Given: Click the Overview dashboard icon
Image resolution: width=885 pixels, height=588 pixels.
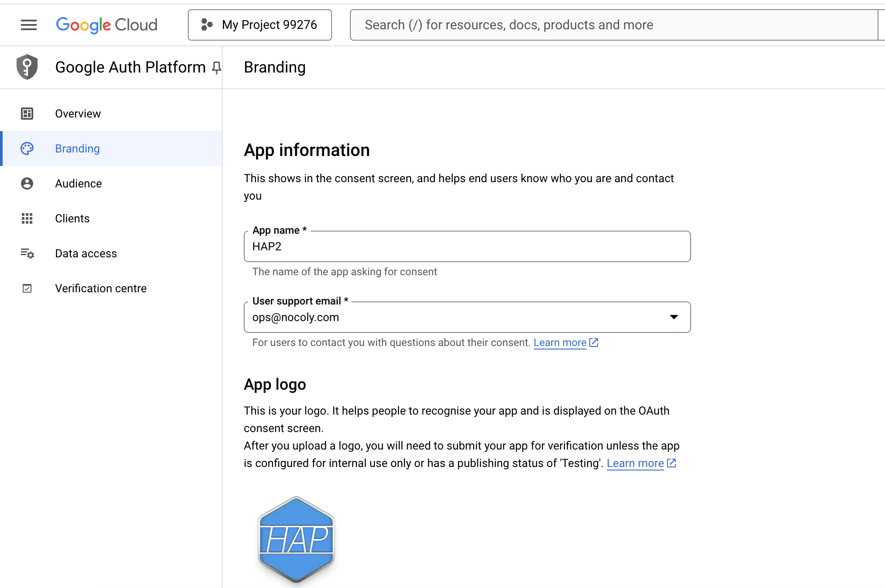Looking at the screenshot, I should tap(27, 114).
